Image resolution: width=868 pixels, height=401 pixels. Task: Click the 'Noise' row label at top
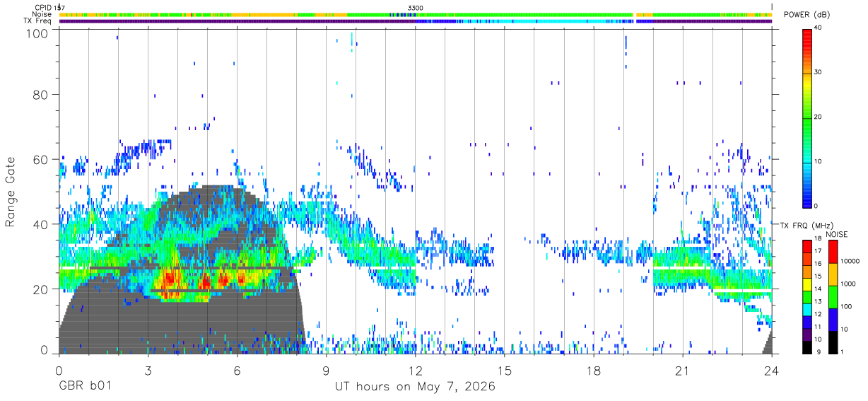point(43,14)
